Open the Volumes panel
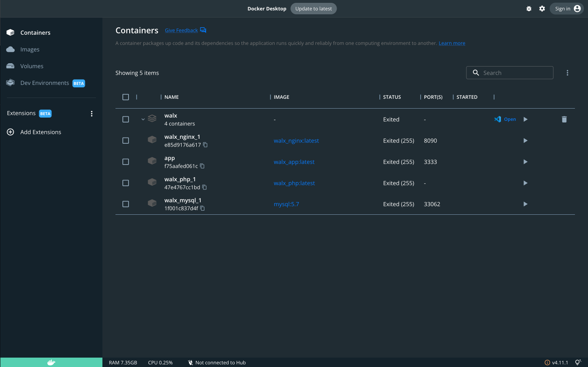The width and height of the screenshot is (588, 367). [x=31, y=66]
